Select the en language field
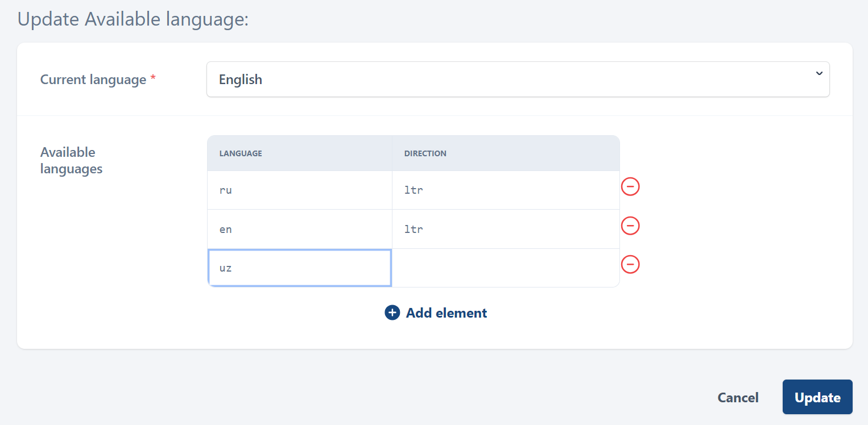 click(x=299, y=230)
